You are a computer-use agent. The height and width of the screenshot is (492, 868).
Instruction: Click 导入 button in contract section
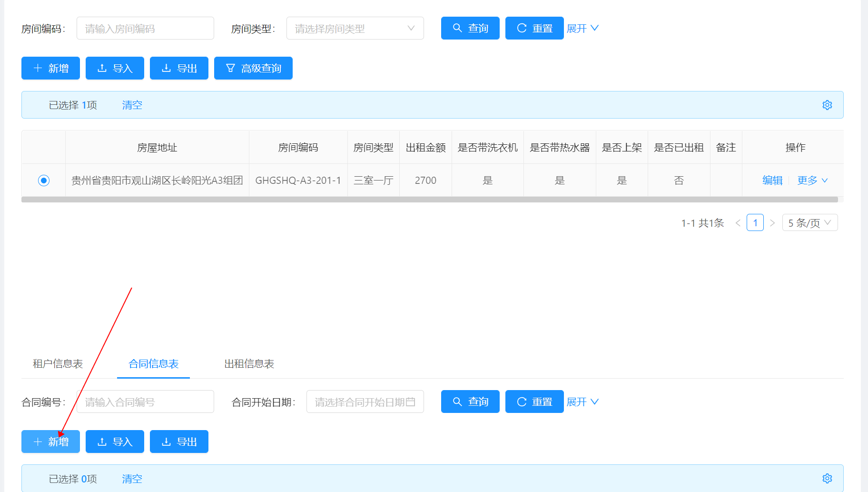(115, 442)
